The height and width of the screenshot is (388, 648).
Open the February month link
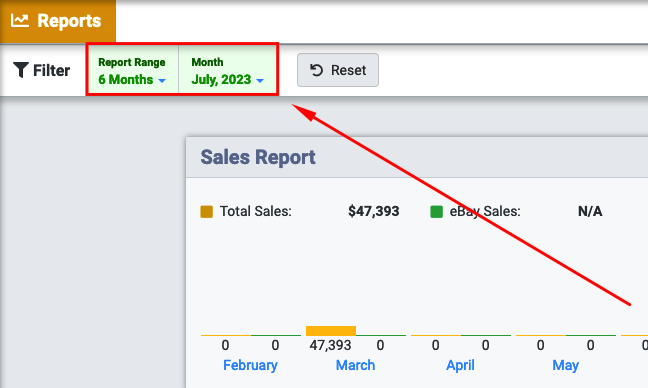[x=250, y=365]
